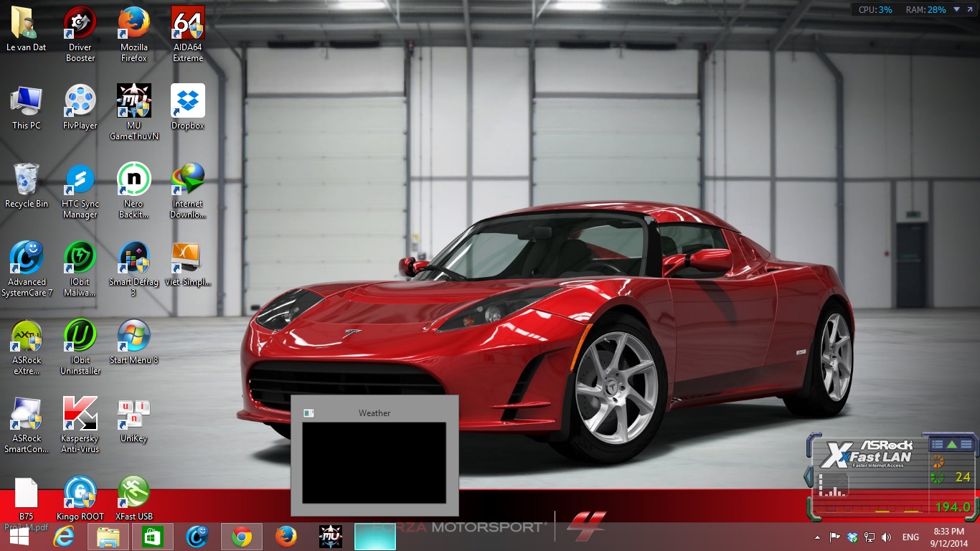Launch the Start Menu 8 shortcut
This screenshot has width=980, height=551.
pos(134,342)
